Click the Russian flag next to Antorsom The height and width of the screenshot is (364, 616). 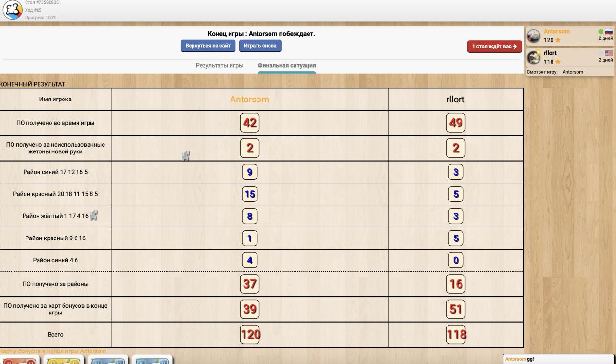tap(609, 32)
